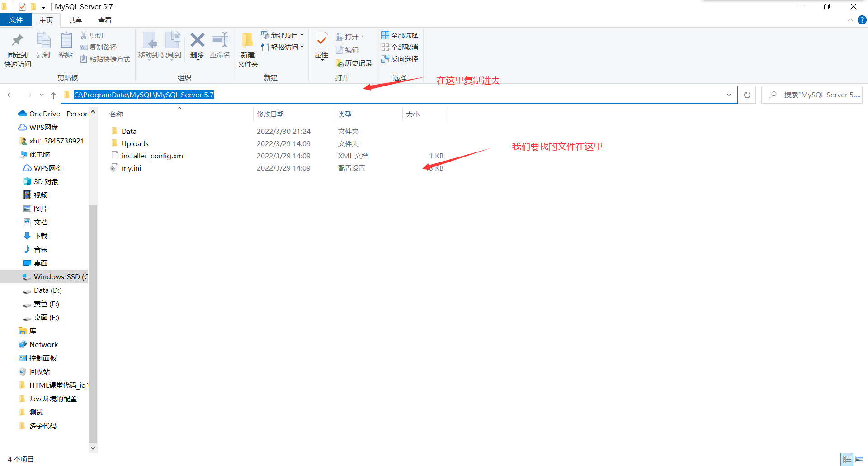This screenshot has height=466, width=868.
Task: Select the my.ini file
Action: pos(131,168)
